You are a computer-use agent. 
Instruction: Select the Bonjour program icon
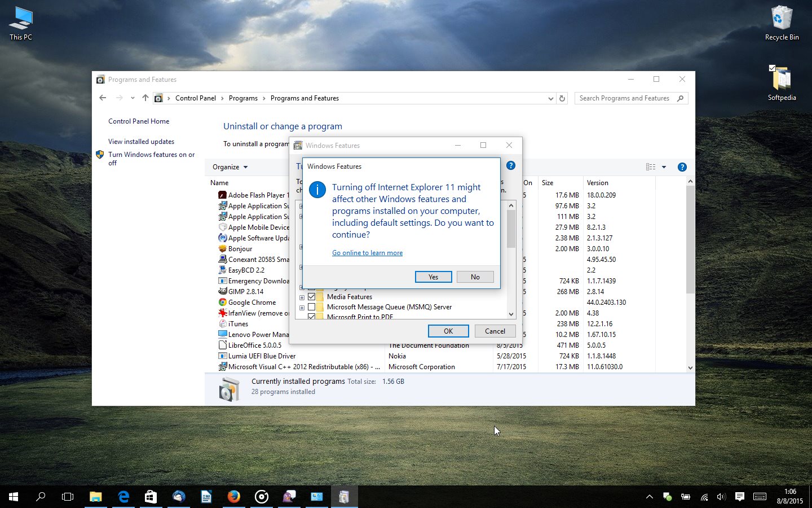coord(222,248)
